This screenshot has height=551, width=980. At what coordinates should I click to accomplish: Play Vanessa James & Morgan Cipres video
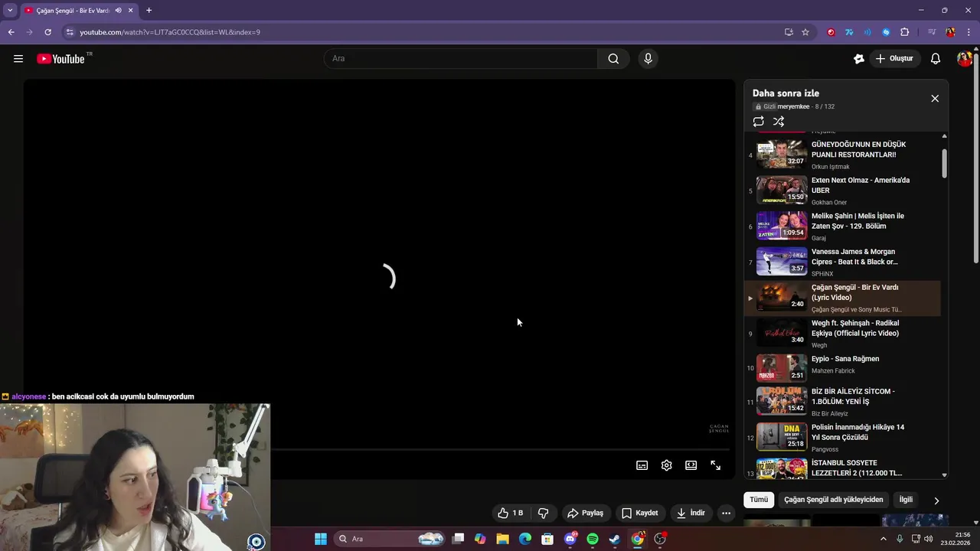pyautogui.click(x=842, y=262)
